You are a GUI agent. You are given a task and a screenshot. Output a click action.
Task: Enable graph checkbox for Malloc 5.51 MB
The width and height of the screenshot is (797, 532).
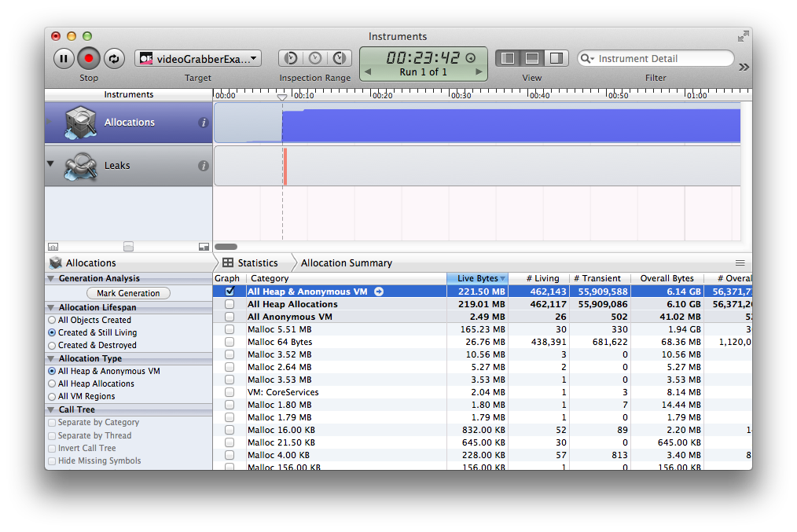click(230, 329)
